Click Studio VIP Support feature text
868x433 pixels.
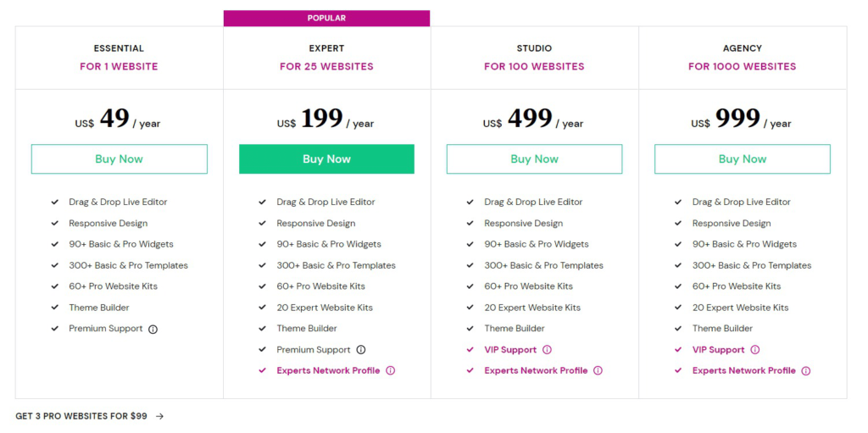(x=510, y=350)
